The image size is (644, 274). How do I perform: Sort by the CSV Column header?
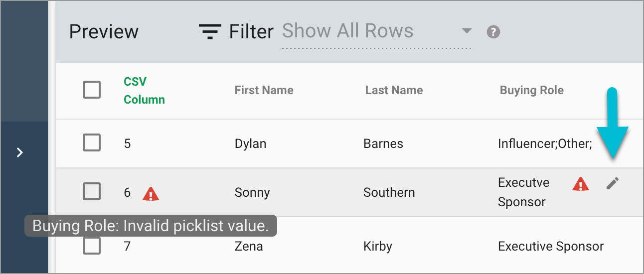pos(144,91)
